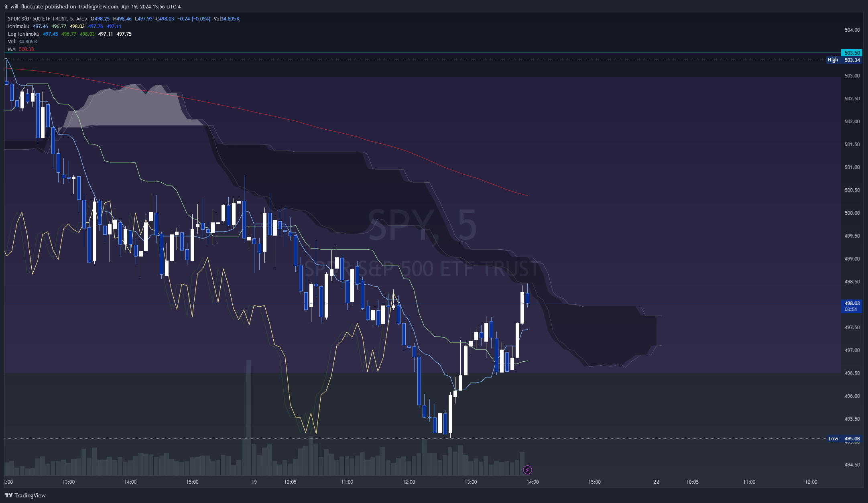This screenshot has width=868, height=503.
Task: Click the MA value 500.38 in the legend
Action: (26, 49)
